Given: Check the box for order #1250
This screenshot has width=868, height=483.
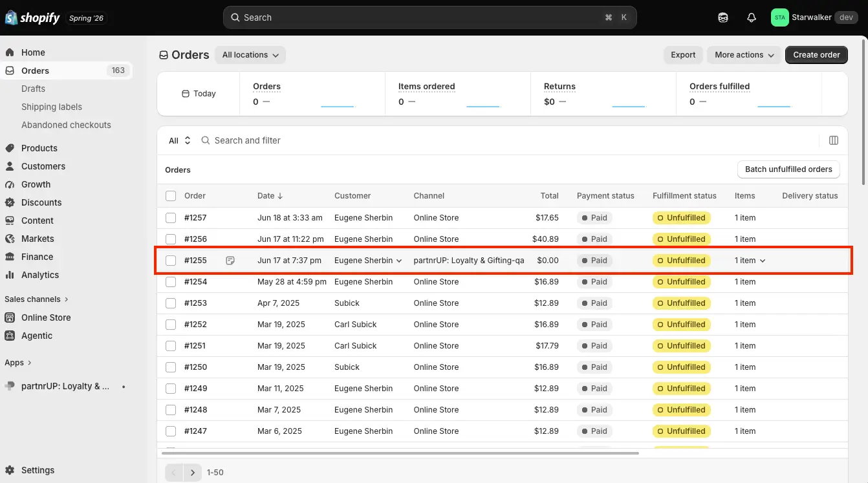Looking at the screenshot, I should coord(171,367).
